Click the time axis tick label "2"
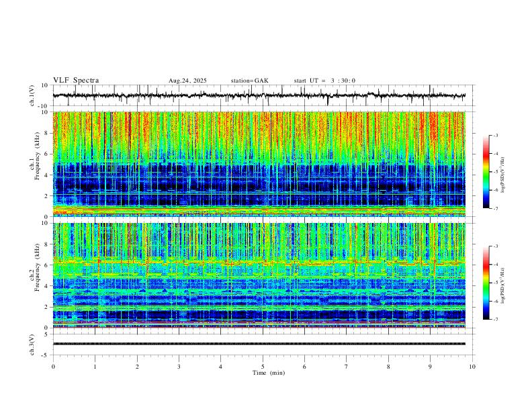The image size is (532, 411). 137,367
